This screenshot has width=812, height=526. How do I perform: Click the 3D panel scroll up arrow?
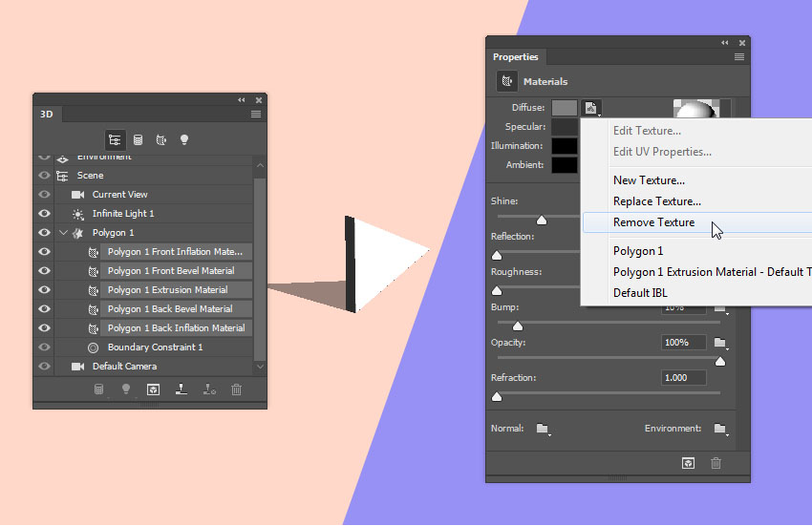click(260, 166)
